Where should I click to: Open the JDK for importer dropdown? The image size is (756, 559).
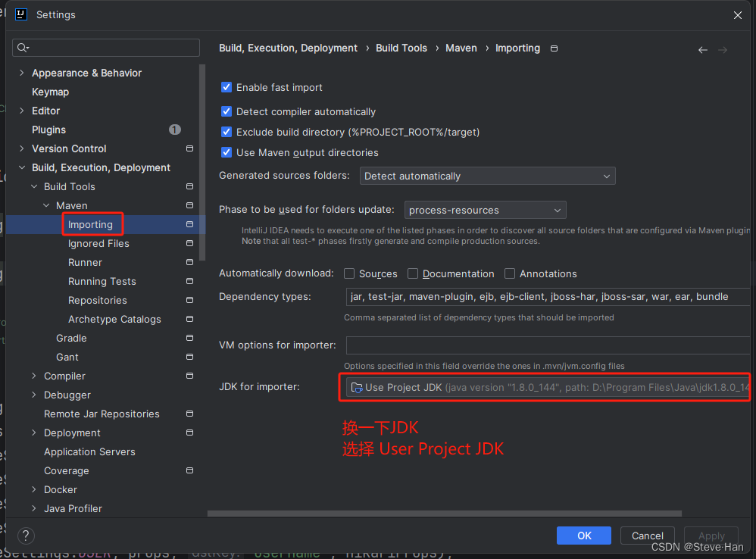pos(548,388)
